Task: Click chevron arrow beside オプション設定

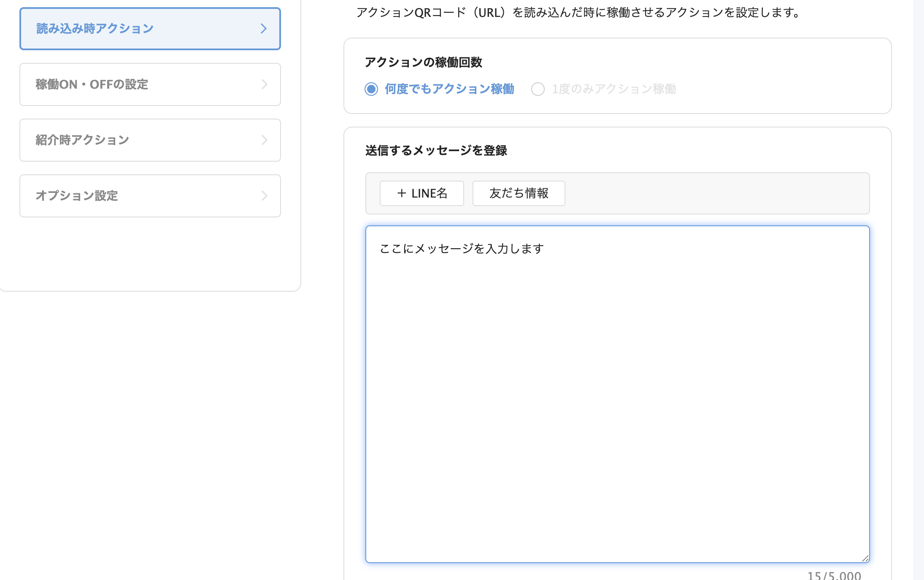Action: [x=264, y=196]
